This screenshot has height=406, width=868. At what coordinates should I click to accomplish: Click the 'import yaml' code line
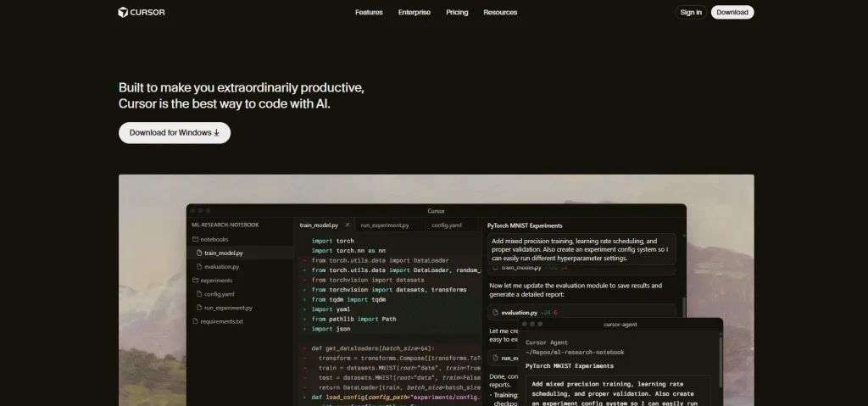331,309
